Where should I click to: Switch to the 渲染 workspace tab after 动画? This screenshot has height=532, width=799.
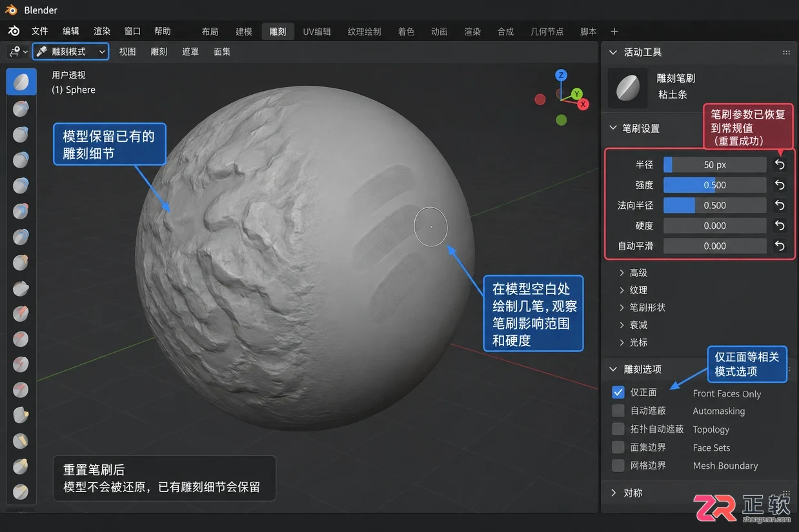(472, 32)
